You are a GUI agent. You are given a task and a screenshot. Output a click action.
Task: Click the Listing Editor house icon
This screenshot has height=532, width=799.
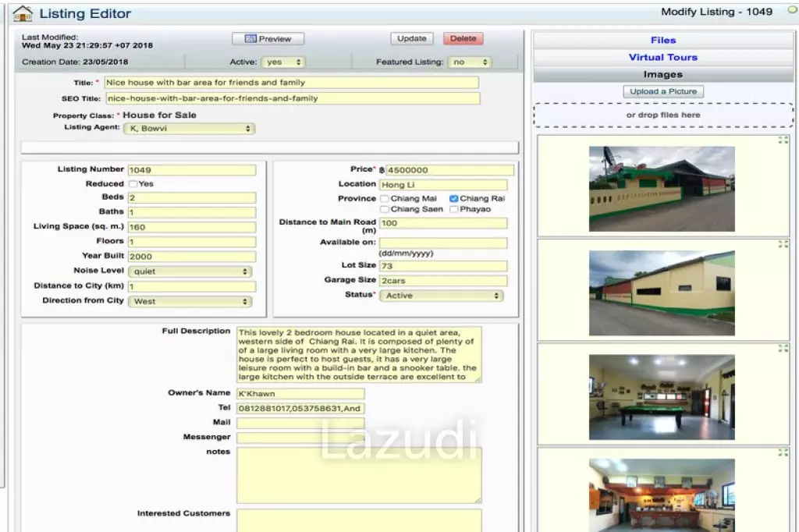coord(23,13)
